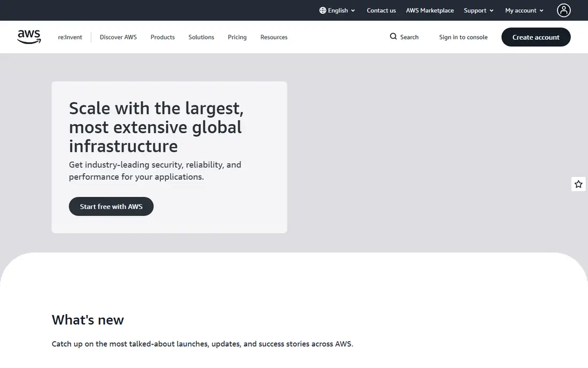588x368 pixels.
Task: Click Start free with AWS button
Action: coord(111,206)
